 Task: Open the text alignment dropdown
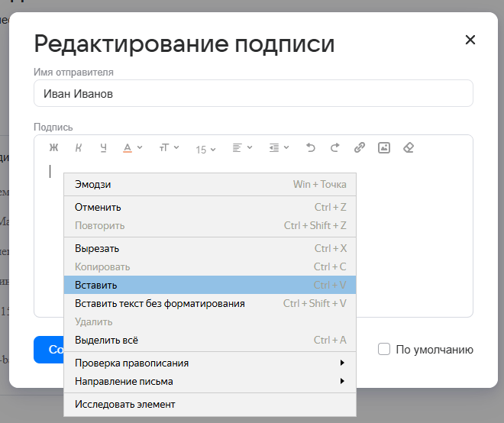[x=242, y=148]
